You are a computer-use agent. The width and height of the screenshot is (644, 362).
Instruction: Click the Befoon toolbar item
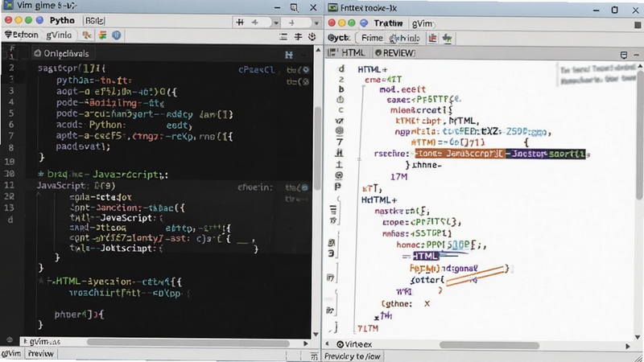click(x=22, y=35)
